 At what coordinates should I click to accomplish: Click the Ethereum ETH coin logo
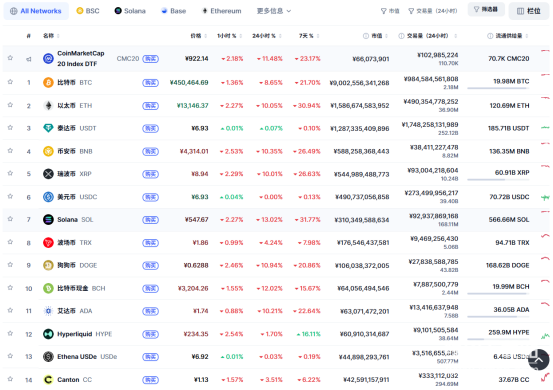pyautogui.click(x=48, y=105)
